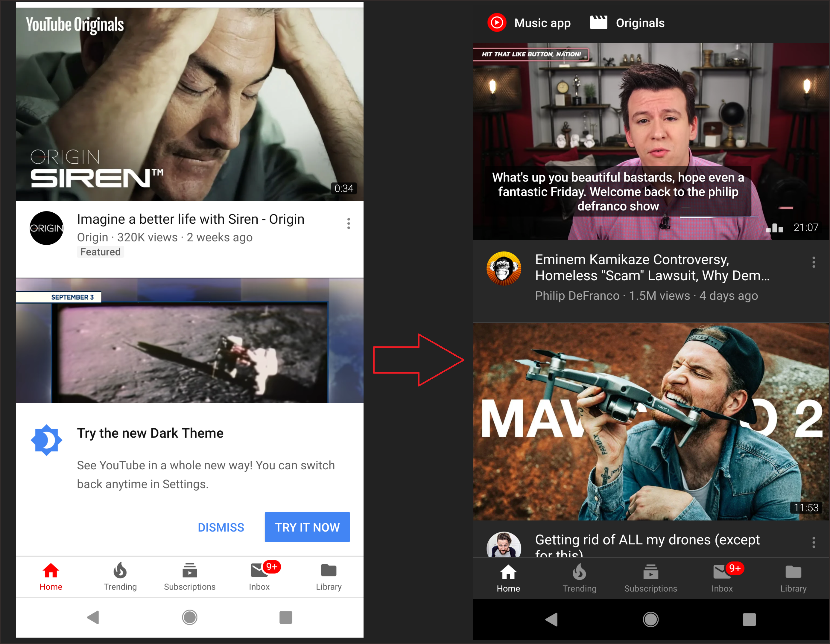
Task: Open options menu for Getting rid of drones video
Action: 813,542
